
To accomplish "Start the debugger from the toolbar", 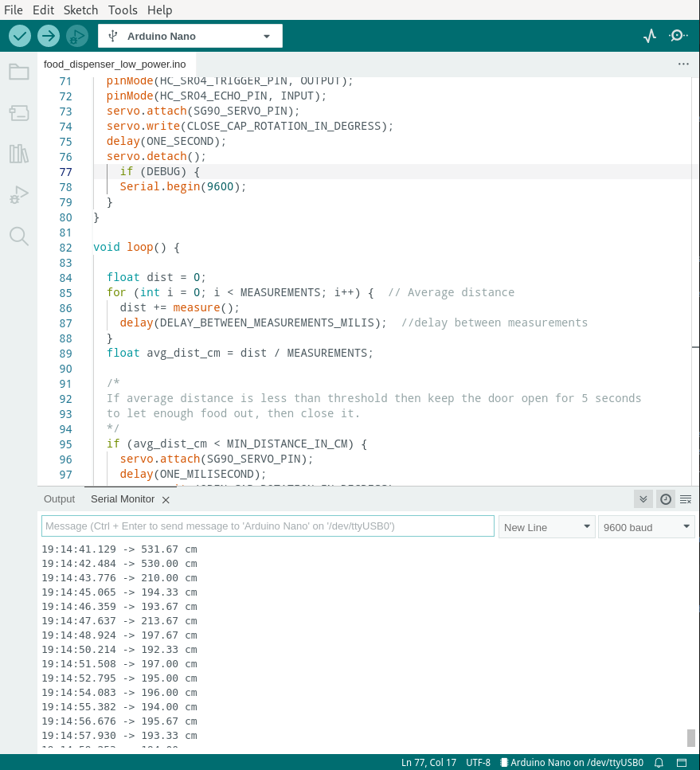I will click(77, 36).
